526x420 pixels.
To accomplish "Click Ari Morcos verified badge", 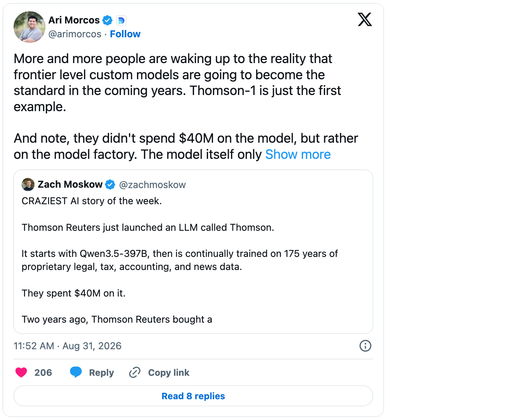I will [x=107, y=20].
